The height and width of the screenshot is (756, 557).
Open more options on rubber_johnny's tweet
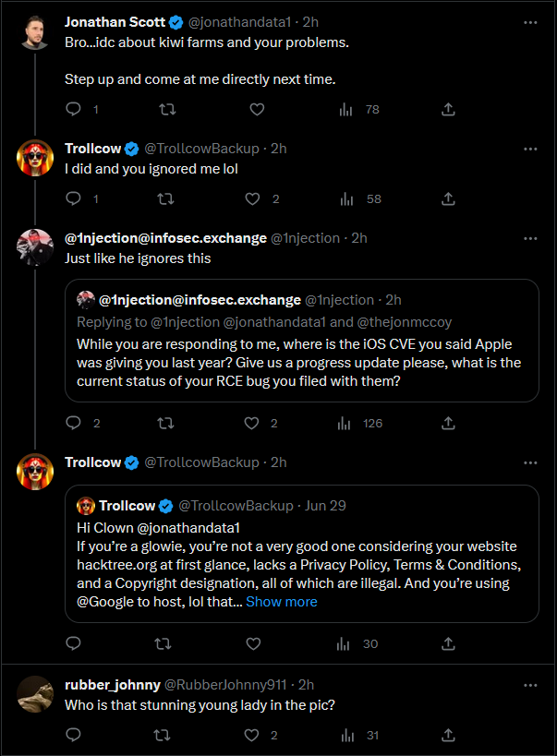pyautogui.click(x=530, y=686)
